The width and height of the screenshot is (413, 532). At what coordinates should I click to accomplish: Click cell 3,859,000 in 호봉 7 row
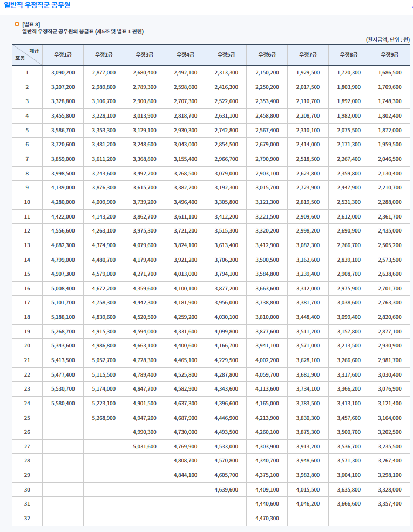click(x=63, y=159)
